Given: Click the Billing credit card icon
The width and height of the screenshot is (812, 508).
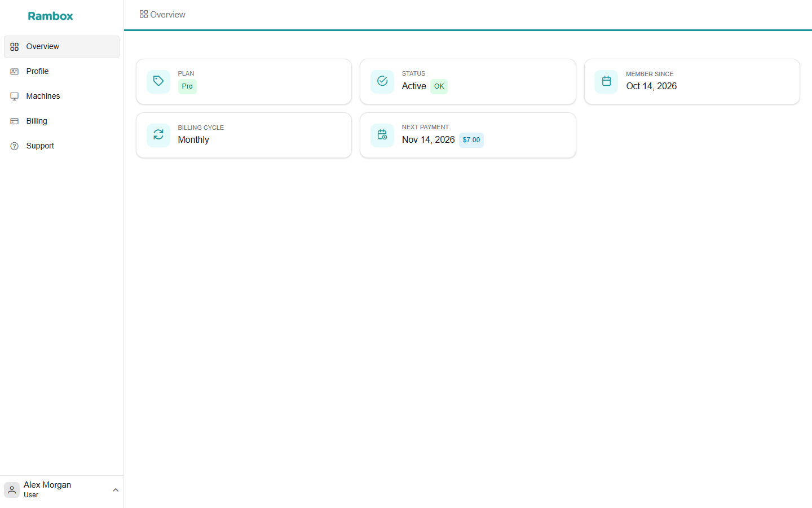Looking at the screenshot, I should click(x=15, y=121).
